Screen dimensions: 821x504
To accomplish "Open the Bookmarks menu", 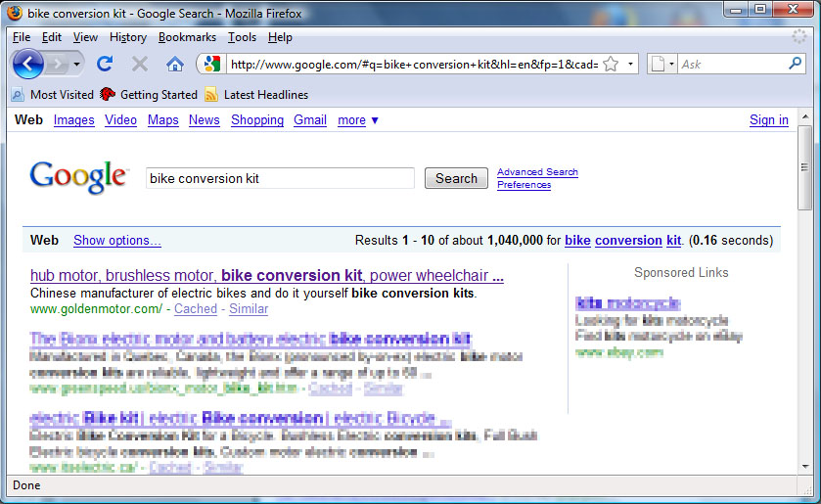I will tap(187, 37).
